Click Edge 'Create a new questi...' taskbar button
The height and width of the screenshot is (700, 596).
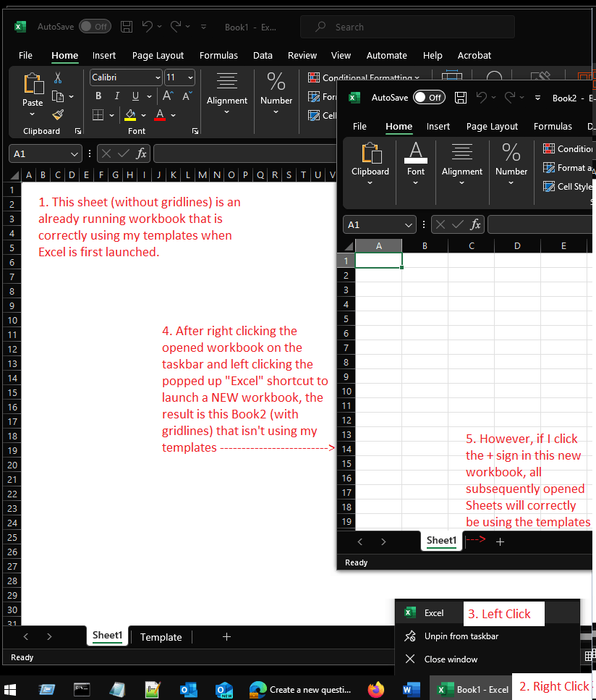click(x=300, y=690)
